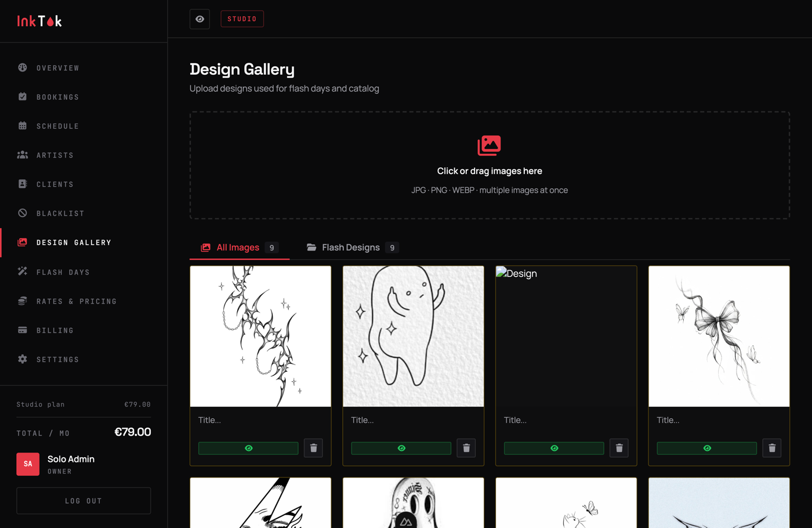Delete the ribbon bow design

(772, 448)
